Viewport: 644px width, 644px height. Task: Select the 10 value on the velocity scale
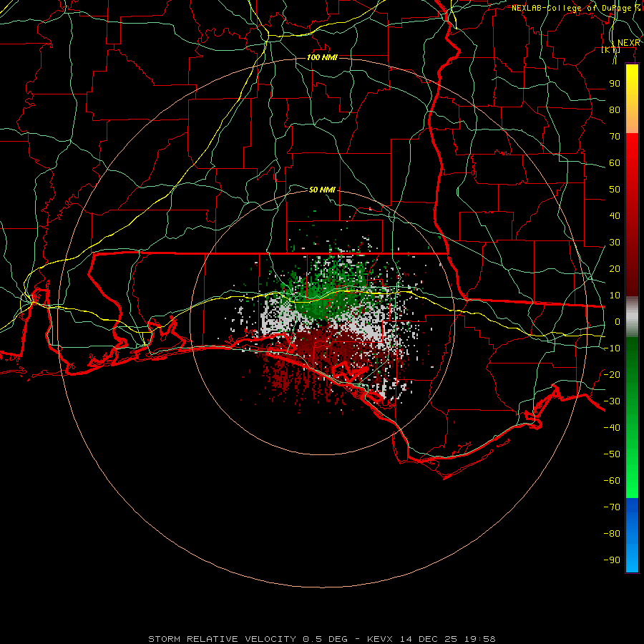(x=615, y=296)
